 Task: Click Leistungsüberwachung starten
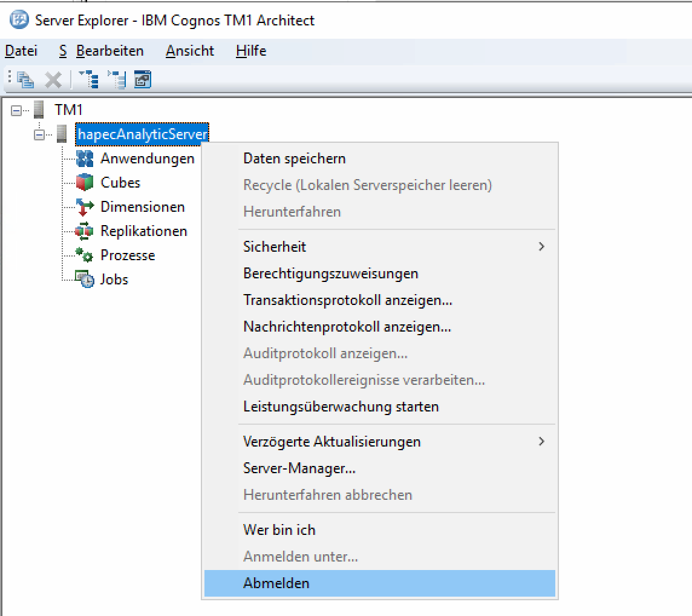(341, 407)
